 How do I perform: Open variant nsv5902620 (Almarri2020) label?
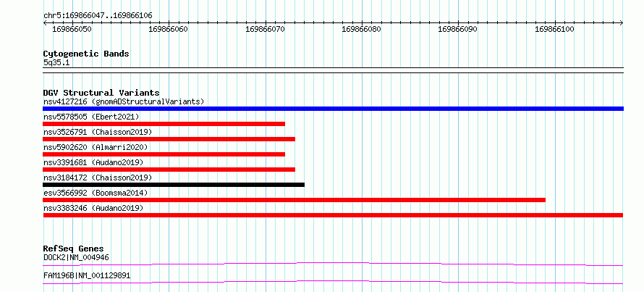point(96,147)
